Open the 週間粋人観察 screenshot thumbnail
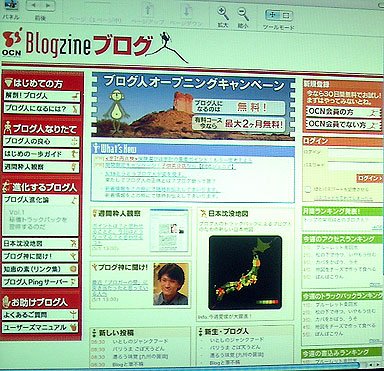Screen dimensions: 384x371 (x=169, y=231)
